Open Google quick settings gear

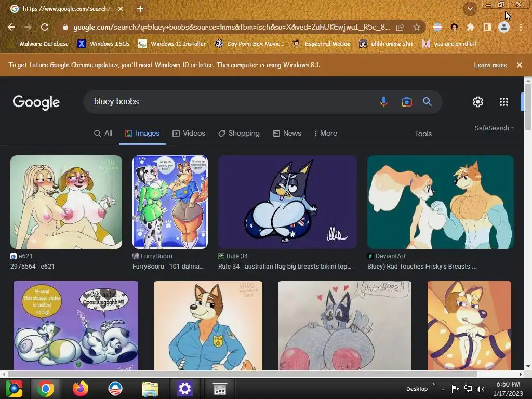478,102
